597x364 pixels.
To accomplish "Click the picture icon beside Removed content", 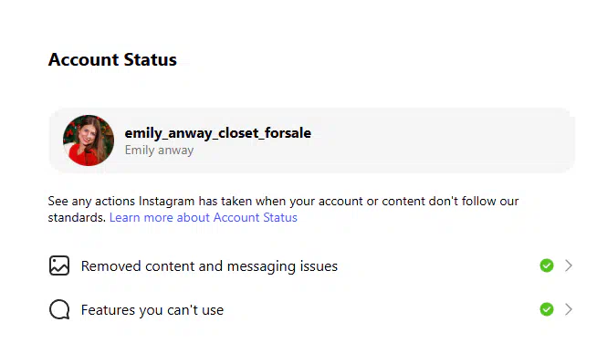I will tap(59, 265).
